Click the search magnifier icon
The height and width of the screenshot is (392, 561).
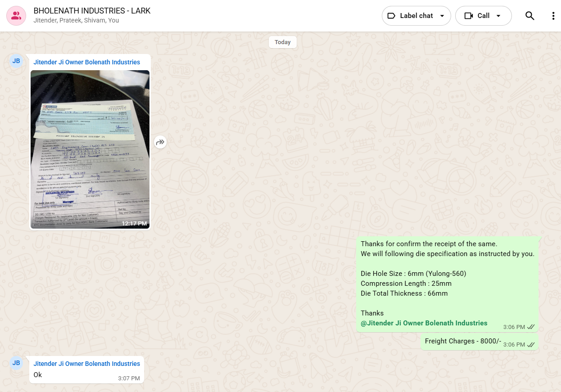(x=530, y=16)
